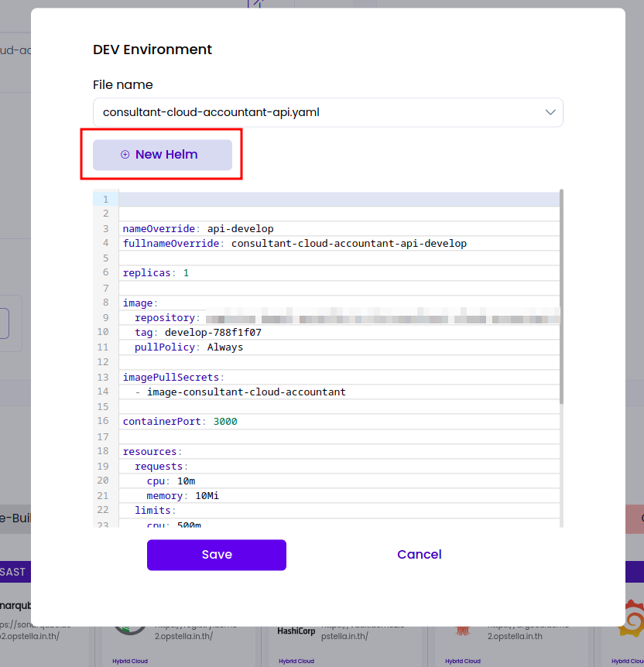Click line number 5 in the gutter
This screenshot has height=667, width=644.
pos(105,258)
